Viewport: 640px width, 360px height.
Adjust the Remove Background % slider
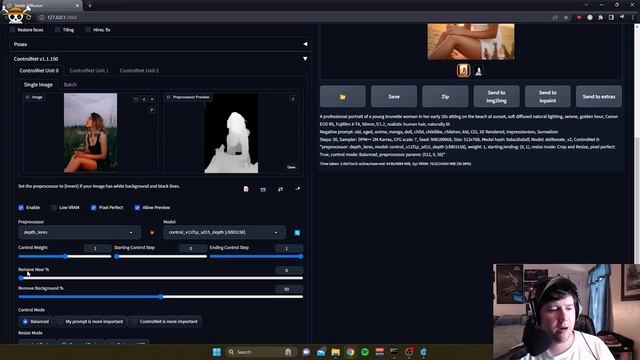(x=160, y=297)
